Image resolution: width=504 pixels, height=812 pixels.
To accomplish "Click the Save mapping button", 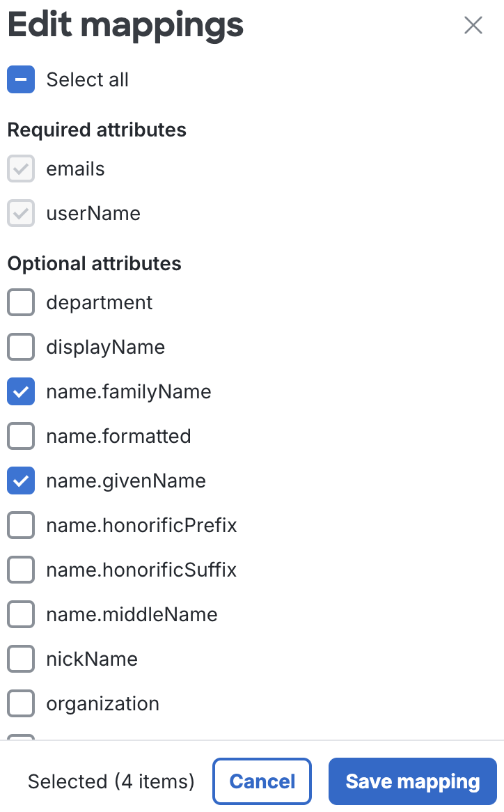I will pyautogui.click(x=412, y=781).
